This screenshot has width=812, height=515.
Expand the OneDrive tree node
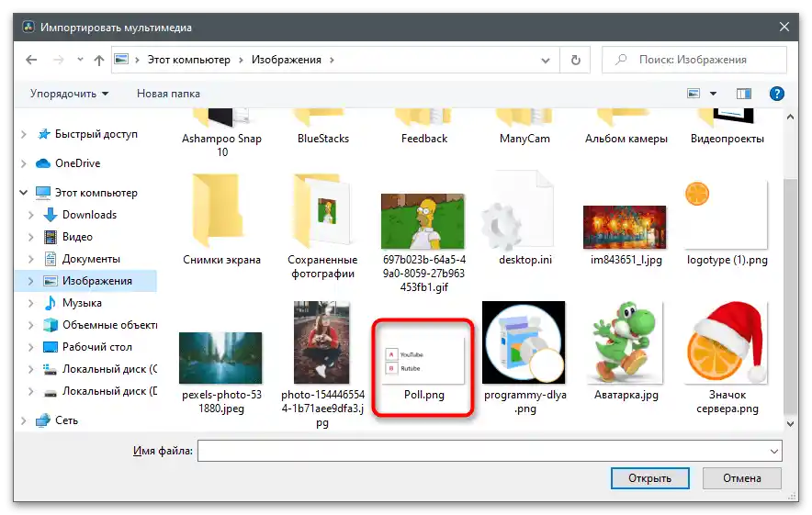click(24, 163)
